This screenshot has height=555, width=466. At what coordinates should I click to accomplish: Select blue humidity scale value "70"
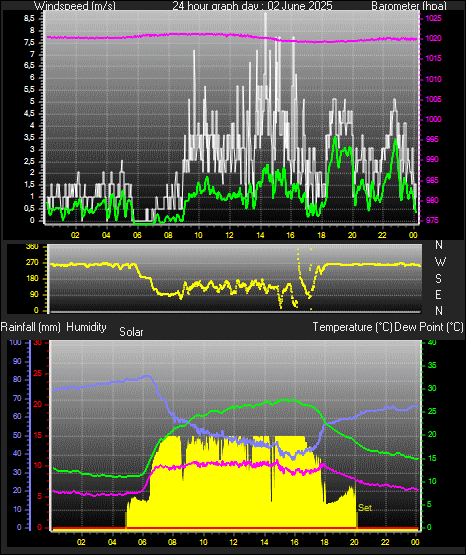tap(17, 398)
